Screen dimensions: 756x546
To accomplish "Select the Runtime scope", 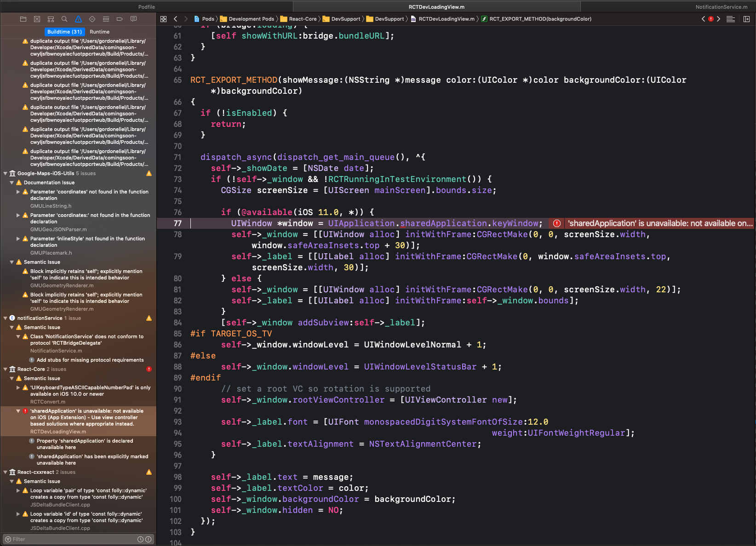I will [99, 32].
